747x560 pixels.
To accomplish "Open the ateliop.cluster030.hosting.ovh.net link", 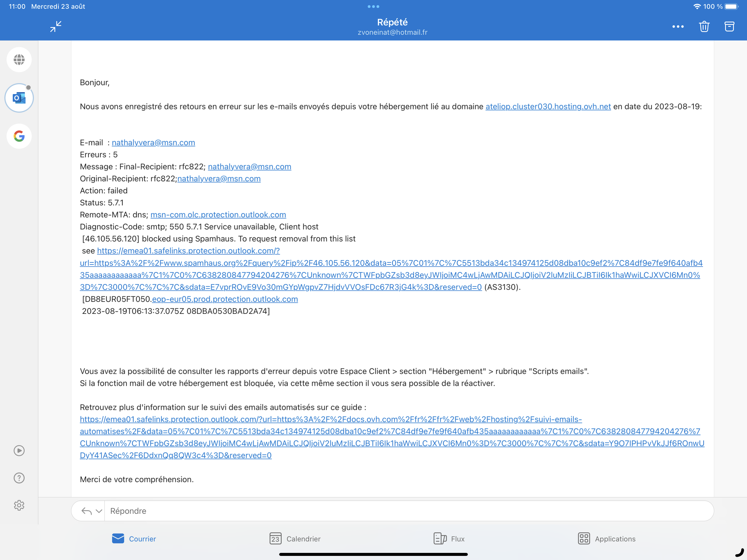I will coord(548,107).
